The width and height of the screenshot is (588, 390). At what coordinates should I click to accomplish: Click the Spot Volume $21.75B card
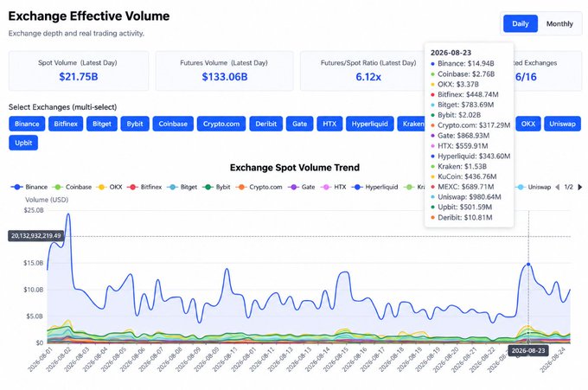pyautogui.click(x=79, y=71)
